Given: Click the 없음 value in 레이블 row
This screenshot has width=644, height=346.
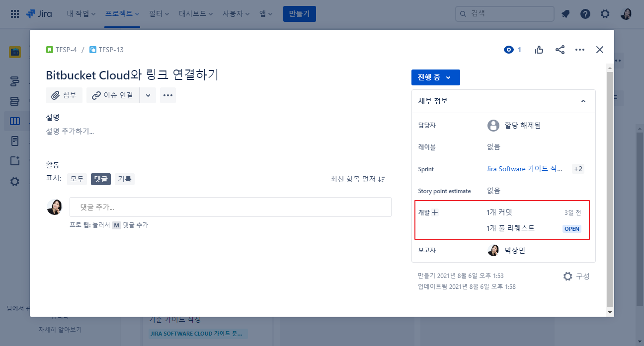Looking at the screenshot, I should pyautogui.click(x=493, y=147).
